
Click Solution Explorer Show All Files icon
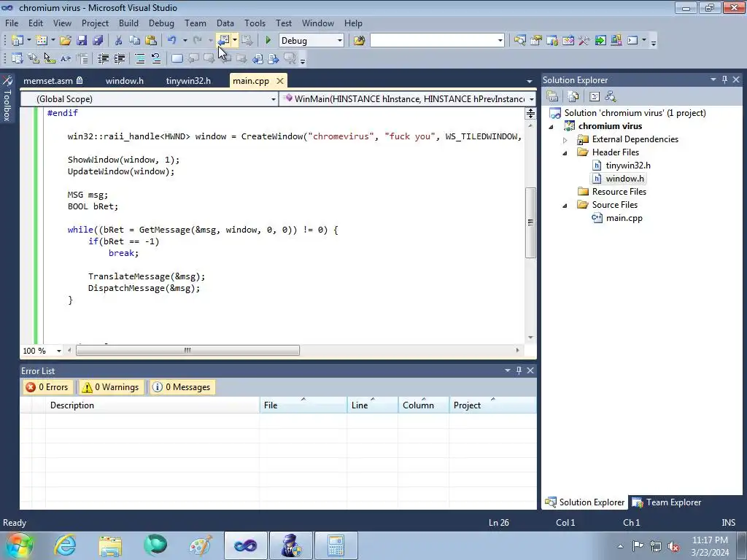(x=573, y=97)
